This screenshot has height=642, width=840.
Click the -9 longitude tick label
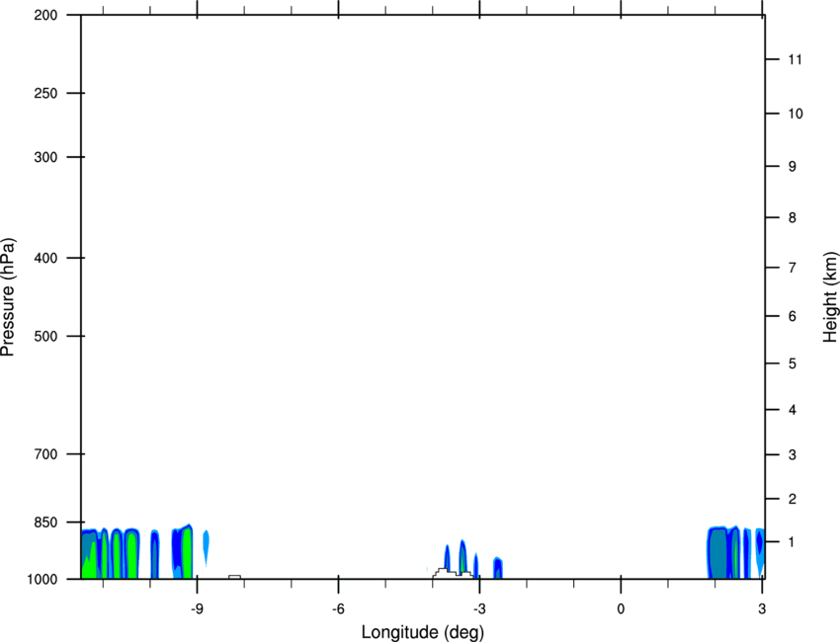[197, 608]
